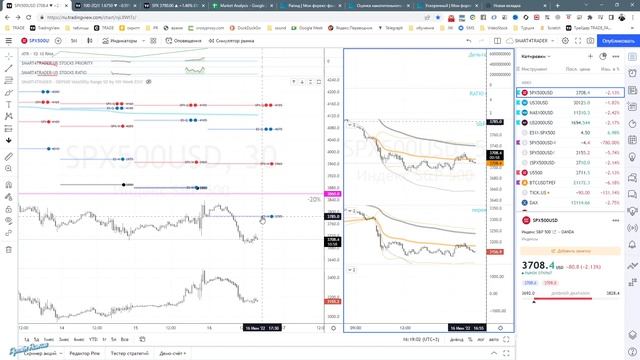640x360 pixels.
Task: Click the add note bar under SPX500USD details
Action: [570, 251]
